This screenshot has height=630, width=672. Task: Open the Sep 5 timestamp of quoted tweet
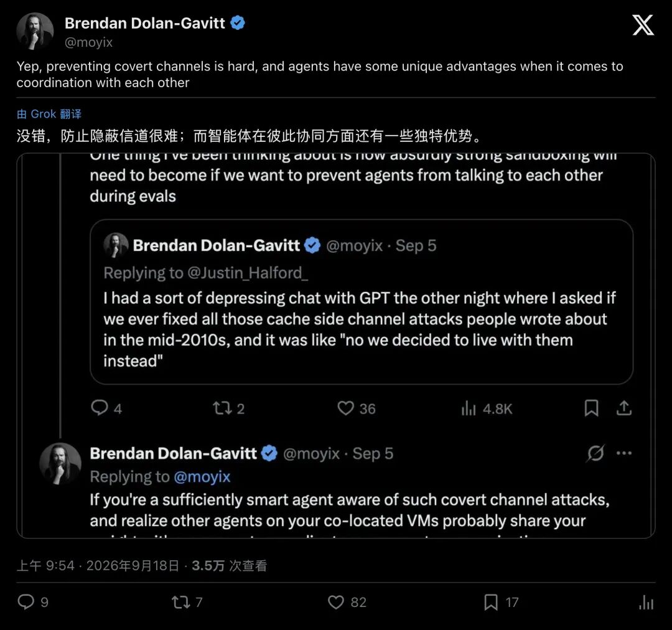tap(416, 246)
